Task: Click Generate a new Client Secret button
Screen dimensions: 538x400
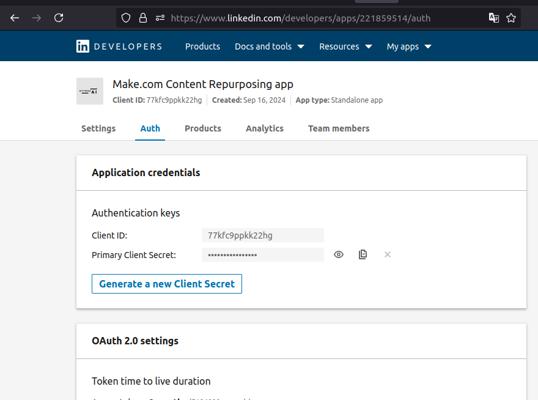Action: click(167, 284)
